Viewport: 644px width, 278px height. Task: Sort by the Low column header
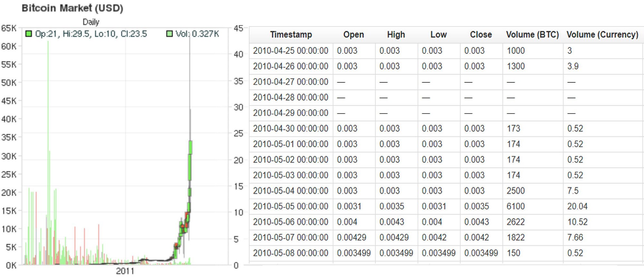[439, 35]
